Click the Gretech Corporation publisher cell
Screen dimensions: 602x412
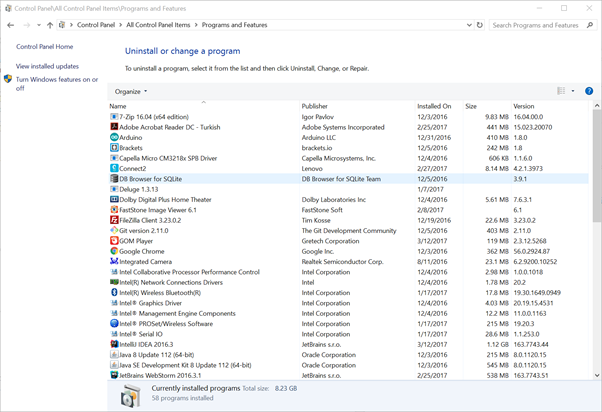(x=331, y=241)
